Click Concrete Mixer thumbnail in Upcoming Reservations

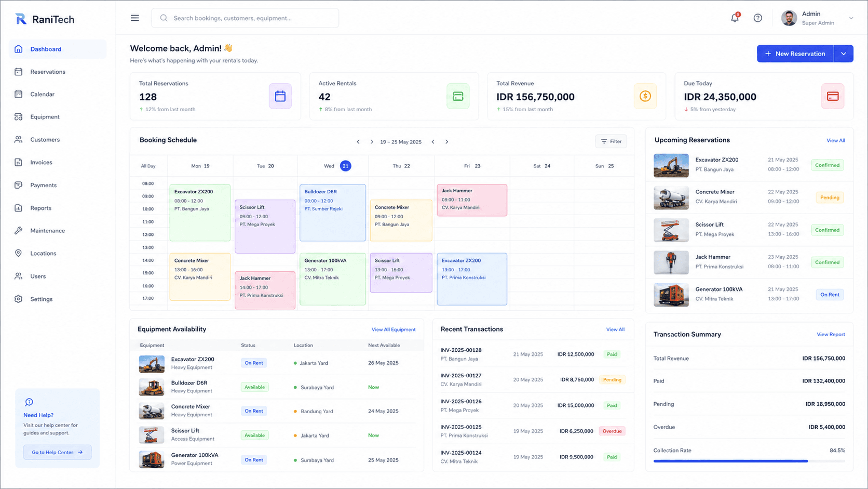click(671, 198)
